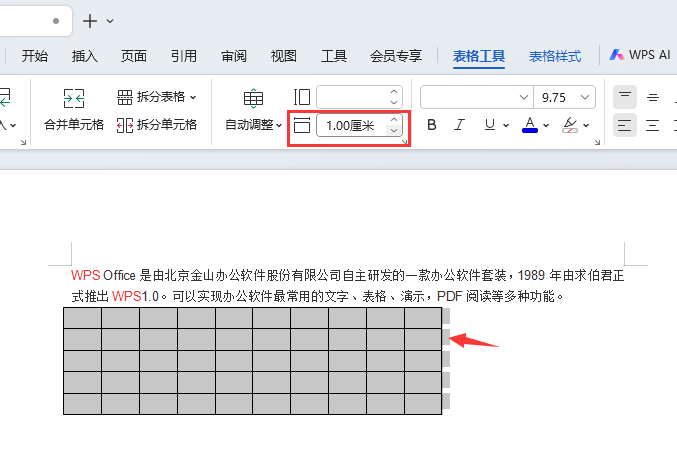
Task: Open the WPS AI button
Action: (x=640, y=55)
